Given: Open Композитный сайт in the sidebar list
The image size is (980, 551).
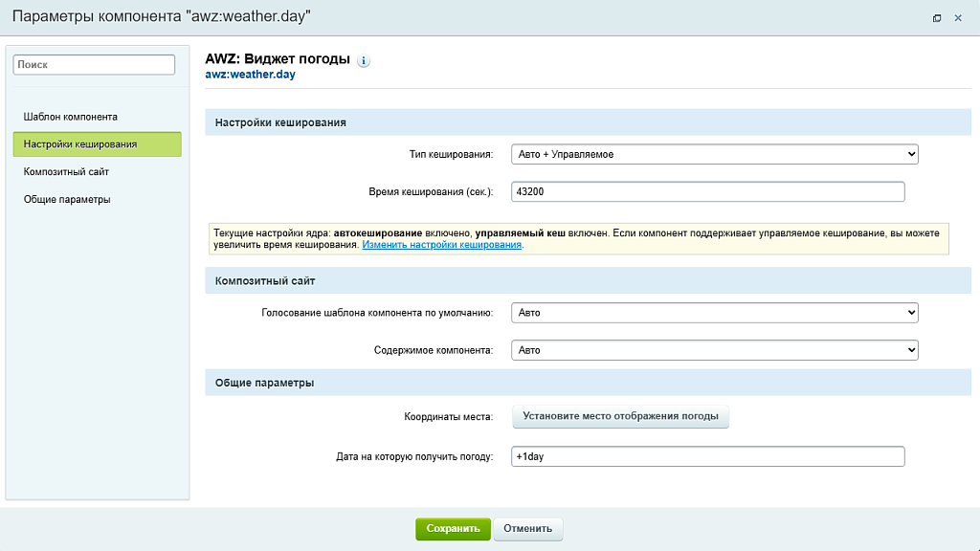Looking at the screenshot, I should 67,172.
